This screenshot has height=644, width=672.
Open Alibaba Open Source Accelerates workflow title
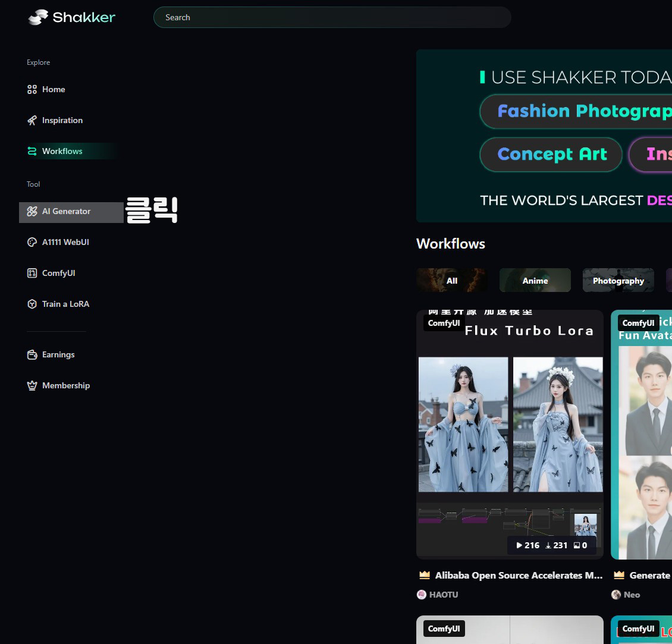tap(519, 576)
